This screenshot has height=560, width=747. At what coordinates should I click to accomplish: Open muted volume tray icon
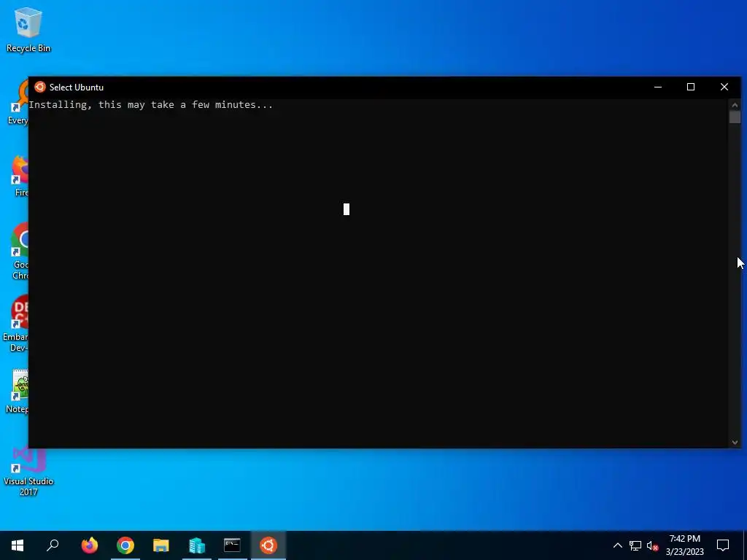coord(653,545)
